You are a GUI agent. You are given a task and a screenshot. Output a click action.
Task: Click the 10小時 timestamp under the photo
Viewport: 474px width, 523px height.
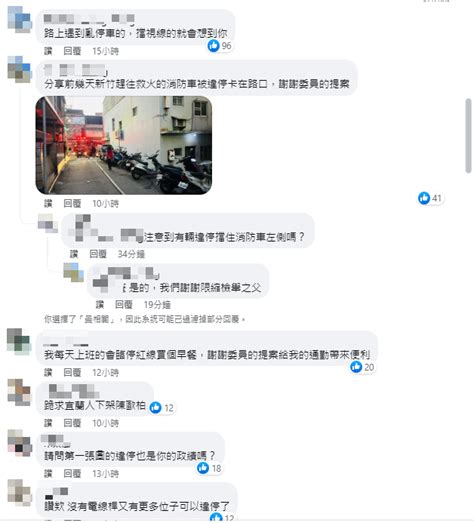coord(105,203)
